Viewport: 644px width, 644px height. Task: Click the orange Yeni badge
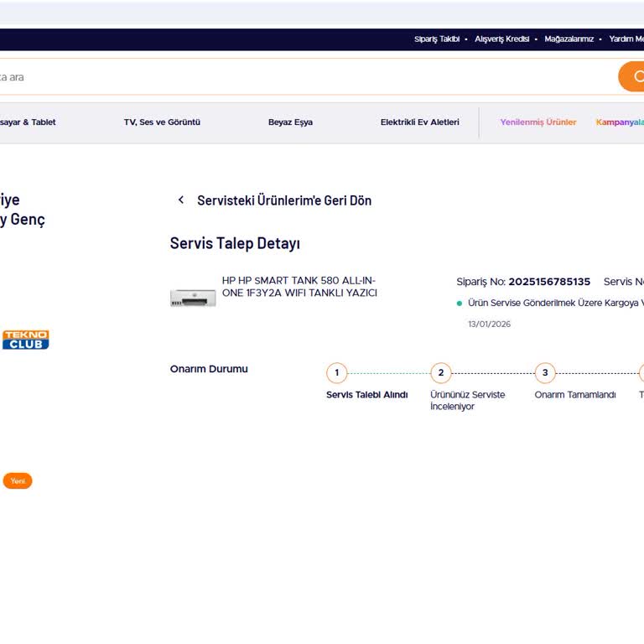point(18,481)
